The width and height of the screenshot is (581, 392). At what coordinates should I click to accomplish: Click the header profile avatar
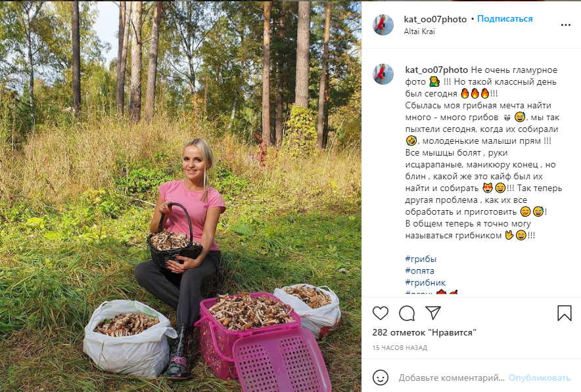(383, 25)
